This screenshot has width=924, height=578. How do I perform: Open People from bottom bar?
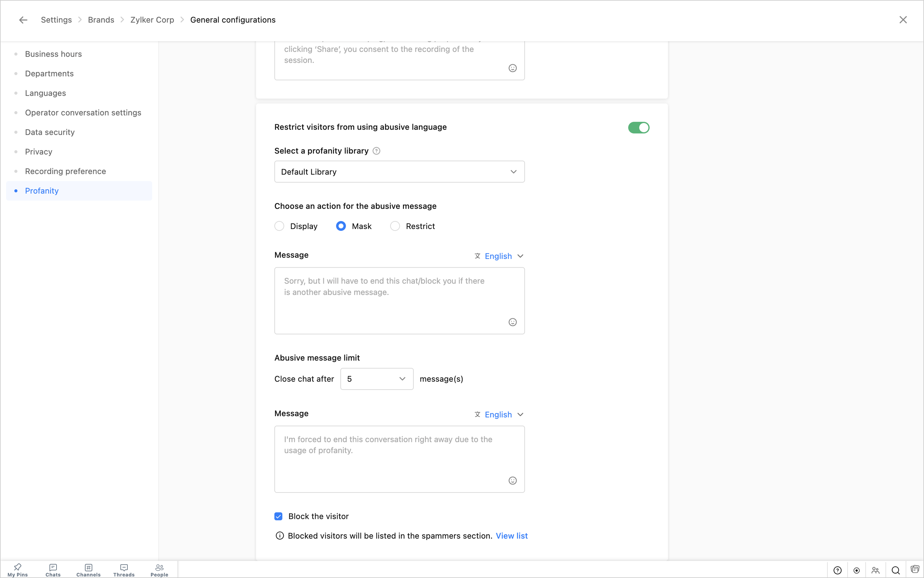point(159,569)
